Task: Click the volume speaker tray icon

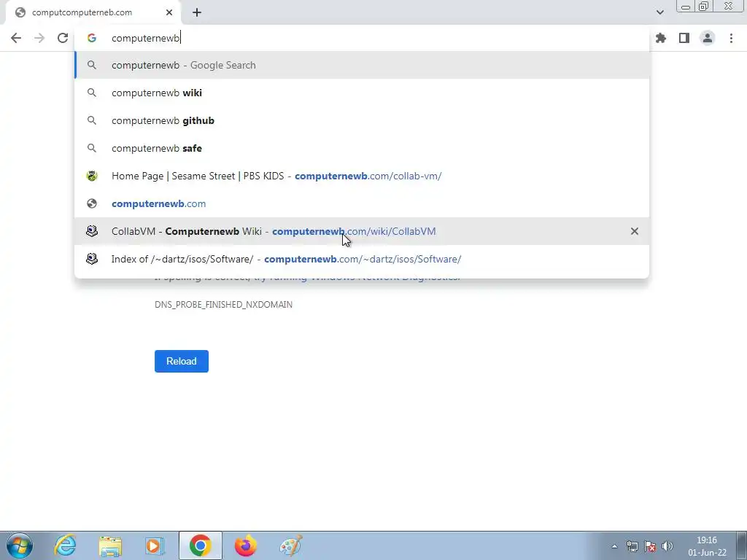Action: pos(667,546)
